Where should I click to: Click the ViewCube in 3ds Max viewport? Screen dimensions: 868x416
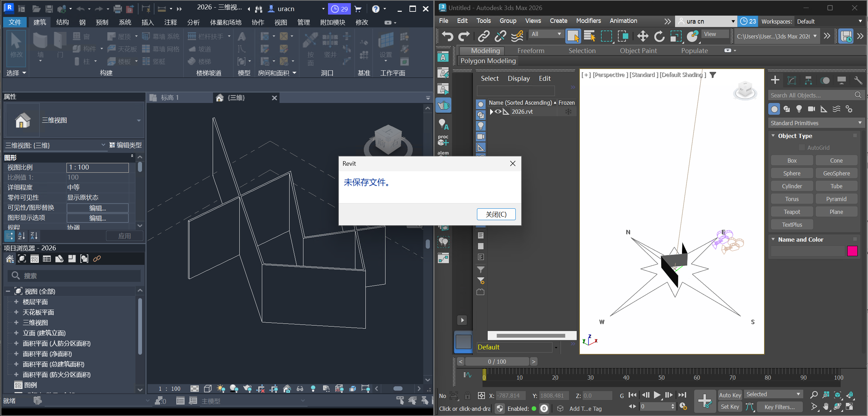[745, 90]
